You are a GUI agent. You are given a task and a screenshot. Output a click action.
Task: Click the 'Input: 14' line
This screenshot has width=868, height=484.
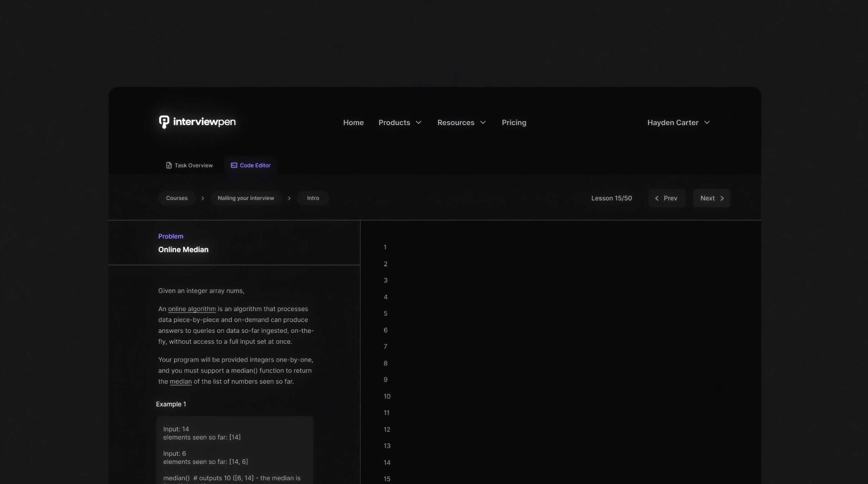click(x=176, y=429)
